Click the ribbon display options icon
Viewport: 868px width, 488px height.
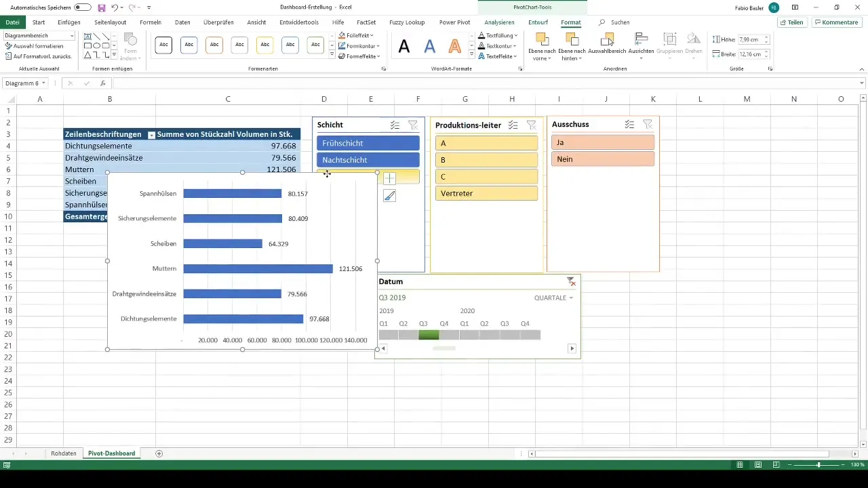tap(795, 7)
